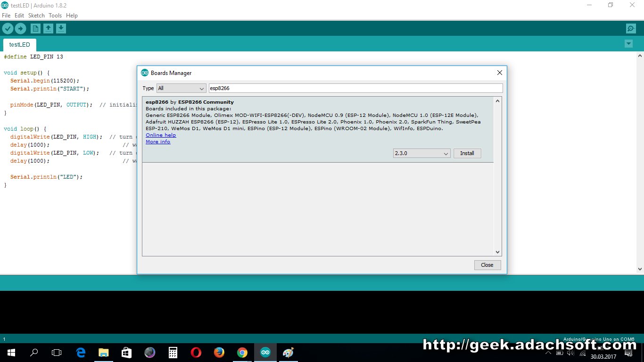Select the Arduino IDE icon in the taskbar
This screenshot has width=644, height=362.
[x=265, y=352]
